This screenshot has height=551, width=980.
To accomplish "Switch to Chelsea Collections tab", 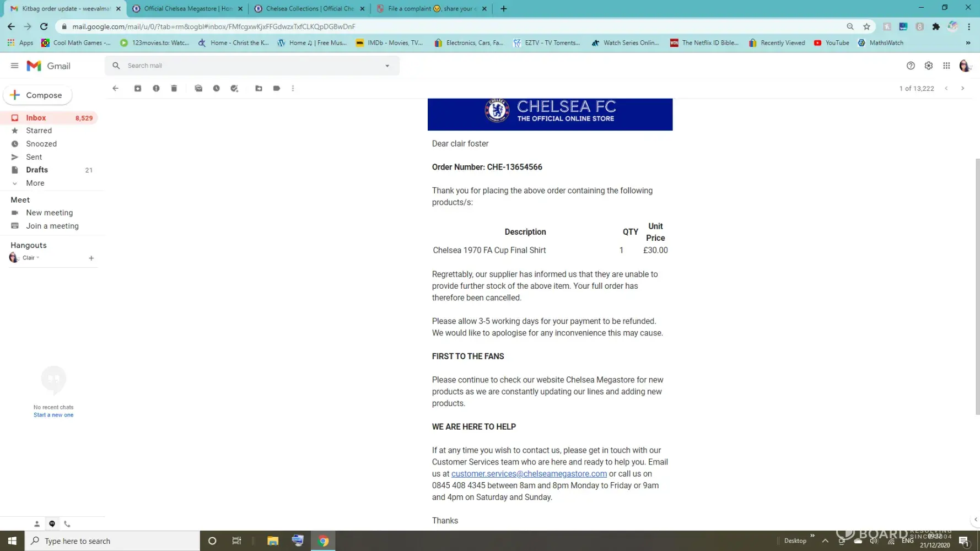I will 309,8.
